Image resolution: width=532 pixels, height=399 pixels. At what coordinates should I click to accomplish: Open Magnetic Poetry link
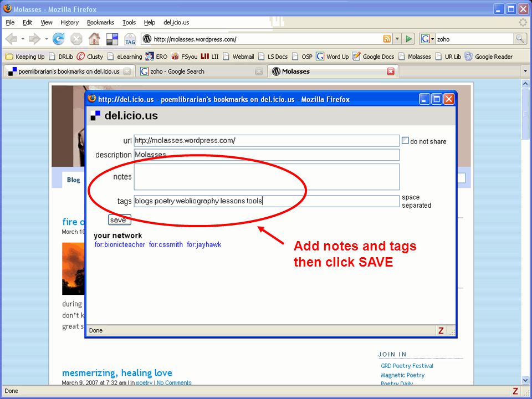click(x=402, y=375)
